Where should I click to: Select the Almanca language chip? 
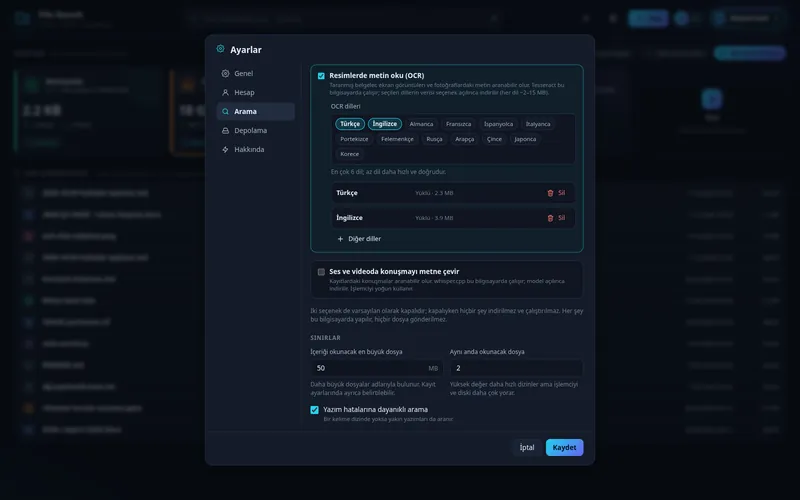421,124
